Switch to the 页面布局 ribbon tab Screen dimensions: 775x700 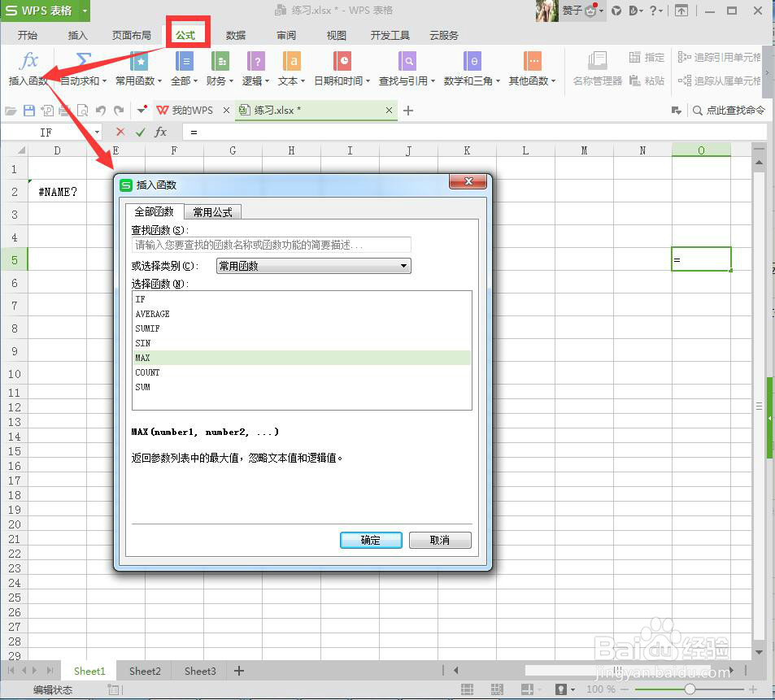pyautogui.click(x=132, y=35)
